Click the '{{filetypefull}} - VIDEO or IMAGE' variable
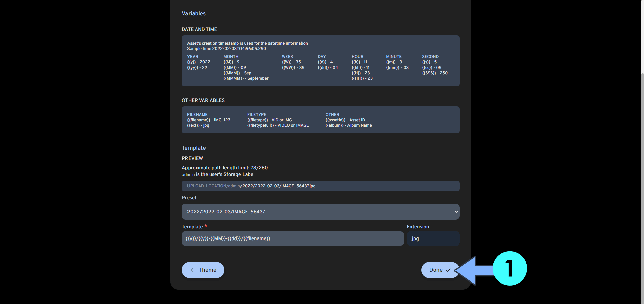644x304 pixels. [x=278, y=125]
